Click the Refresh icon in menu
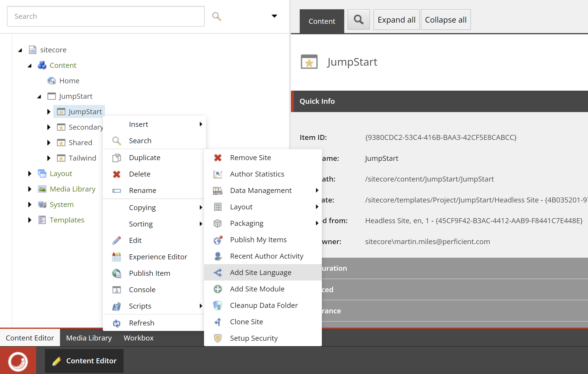The width and height of the screenshot is (588, 374). coord(116,323)
